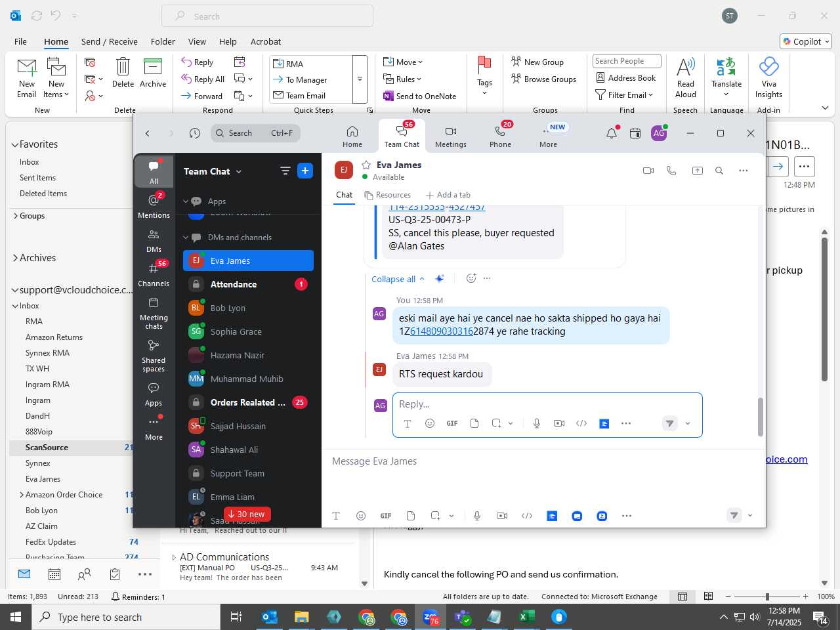Collapse the DMs and channels section
This screenshot has width=840, height=630.
click(186, 238)
